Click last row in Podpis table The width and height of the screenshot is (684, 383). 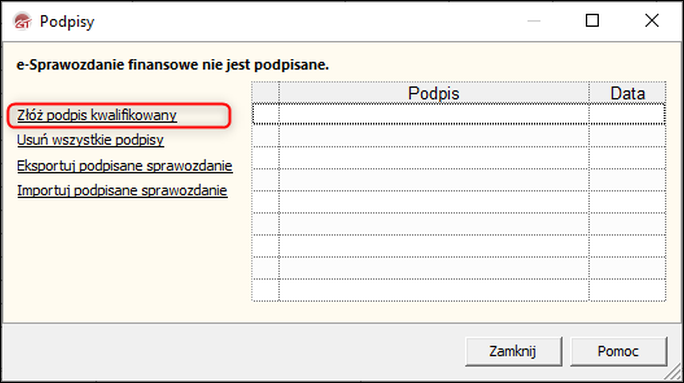pyautogui.click(x=434, y=290)
